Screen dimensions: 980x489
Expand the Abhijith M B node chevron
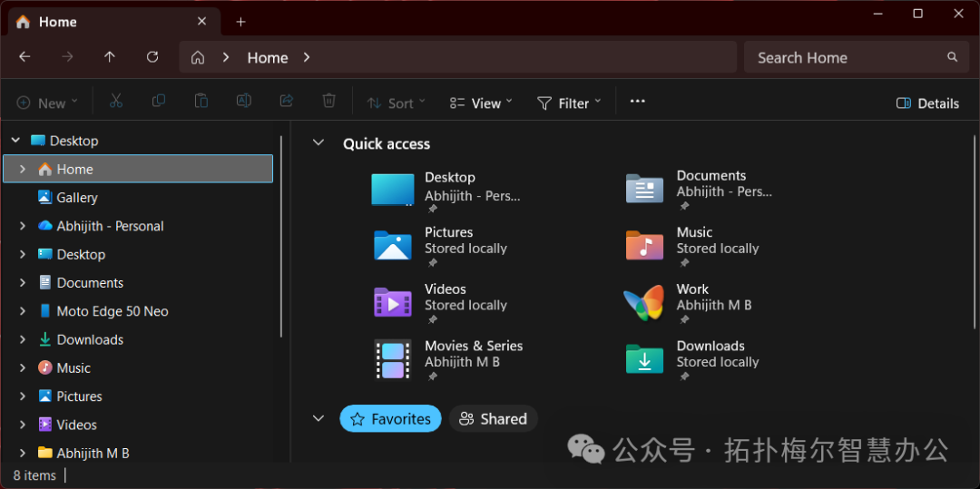23,454
